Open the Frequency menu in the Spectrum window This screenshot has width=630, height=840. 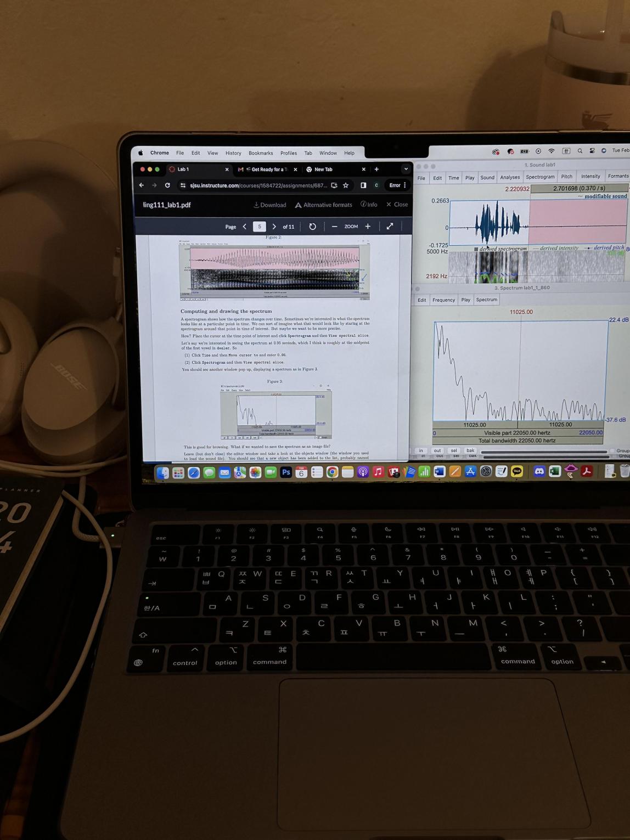(x=443, y=300)
